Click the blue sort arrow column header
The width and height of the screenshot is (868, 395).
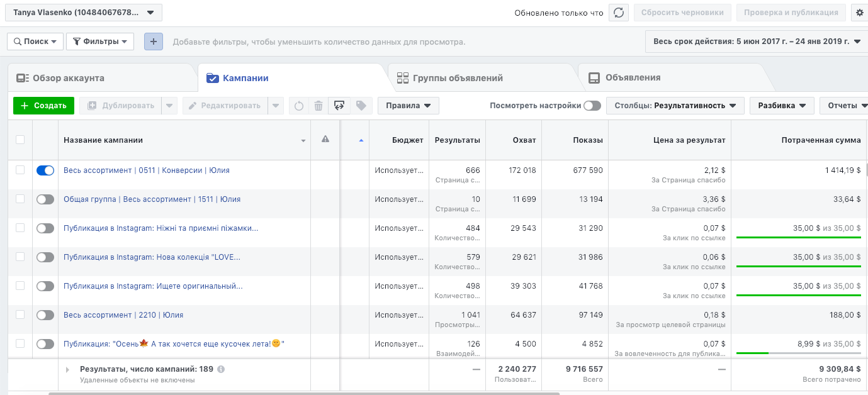point(361,140)
